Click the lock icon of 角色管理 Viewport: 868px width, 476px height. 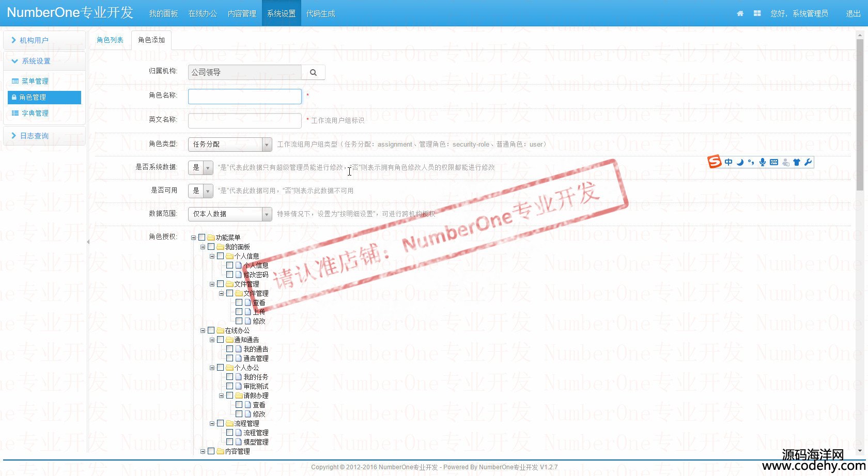click(14, 97)
